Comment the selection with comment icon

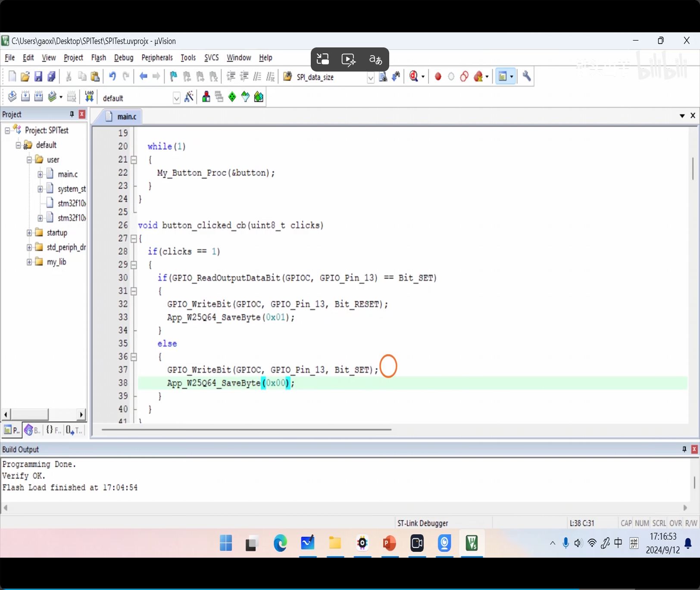[x=257, y=77]
